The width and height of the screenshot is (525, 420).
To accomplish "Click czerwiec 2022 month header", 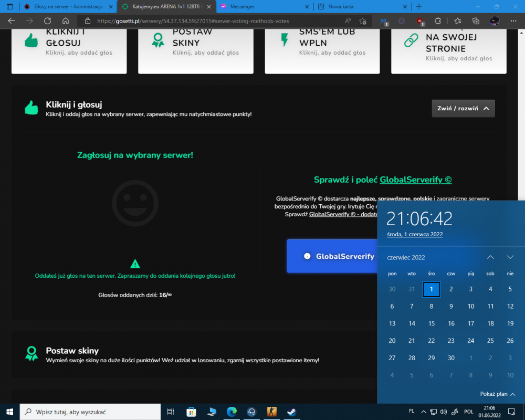I will (x=406, y=257).
